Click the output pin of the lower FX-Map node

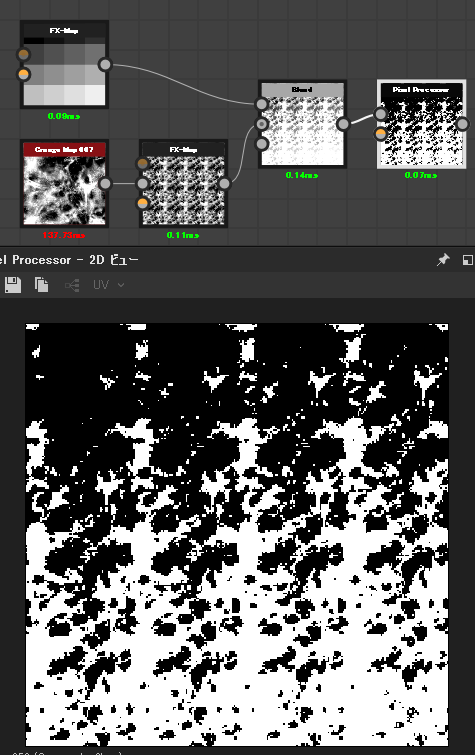[224, 183]
